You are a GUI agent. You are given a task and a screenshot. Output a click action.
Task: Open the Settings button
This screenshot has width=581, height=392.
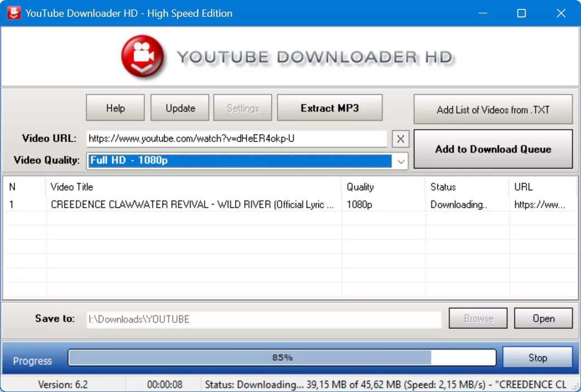click(242, 108)
